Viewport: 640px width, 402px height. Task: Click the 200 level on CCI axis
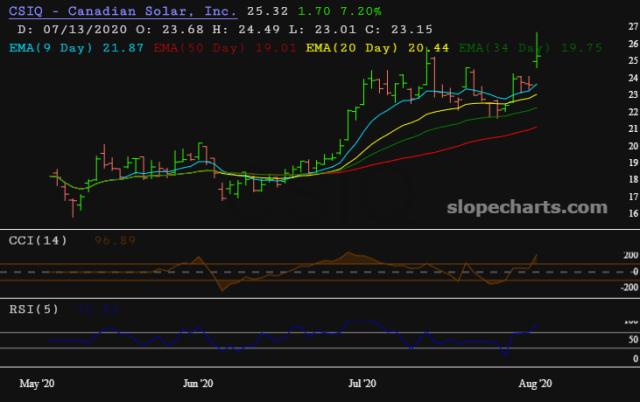(604, 256)
